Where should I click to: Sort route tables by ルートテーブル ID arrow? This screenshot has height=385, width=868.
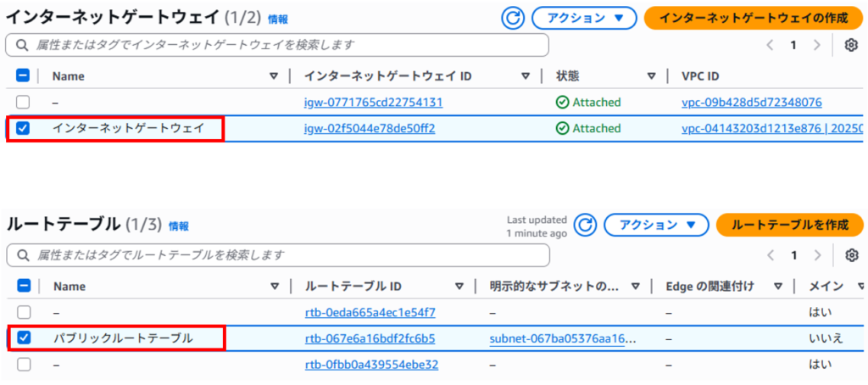459,286
